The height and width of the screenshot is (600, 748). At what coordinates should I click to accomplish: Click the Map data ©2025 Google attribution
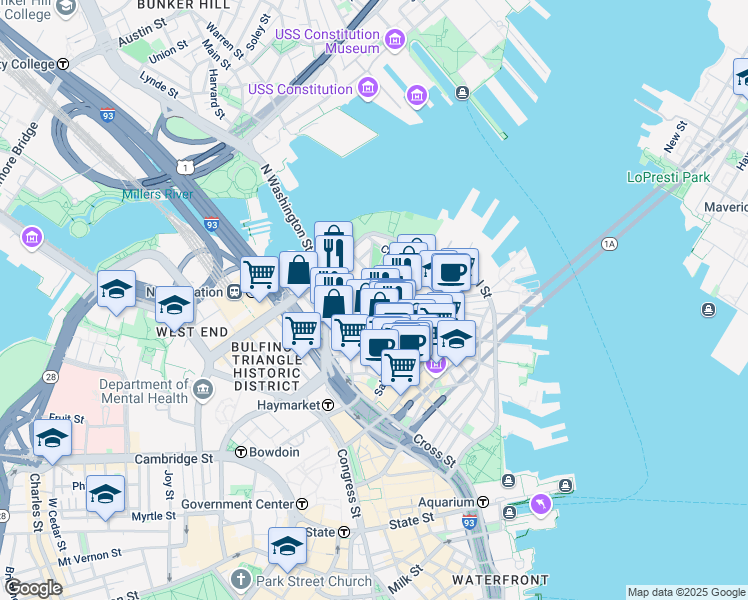pos(686,592)
